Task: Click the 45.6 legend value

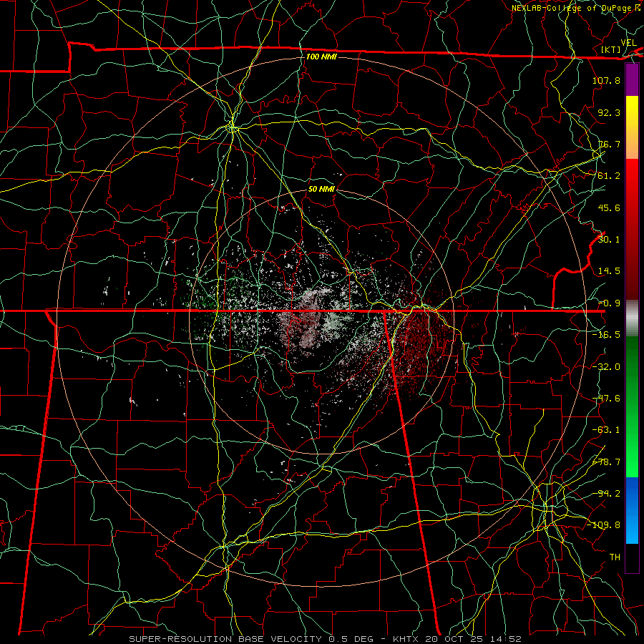Action: click(609, 208)
